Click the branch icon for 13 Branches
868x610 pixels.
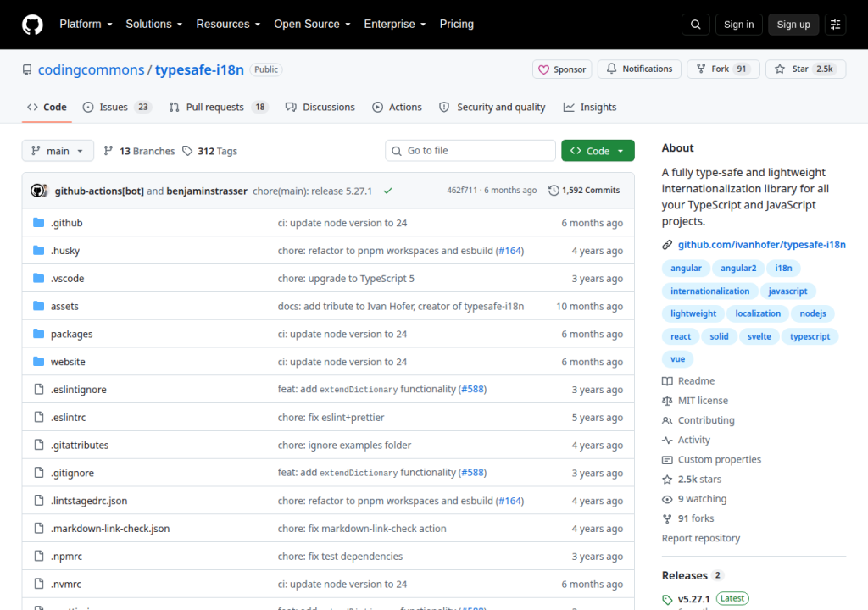click(108, 151)
